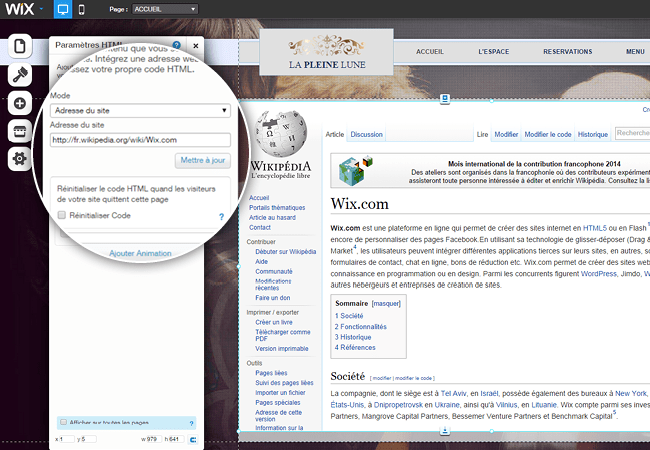The height and width of the screenshot is (450, 650).
Task: Jump to 2 Fonctionnalités in the Sommaire
Action: tap(361, 327)
